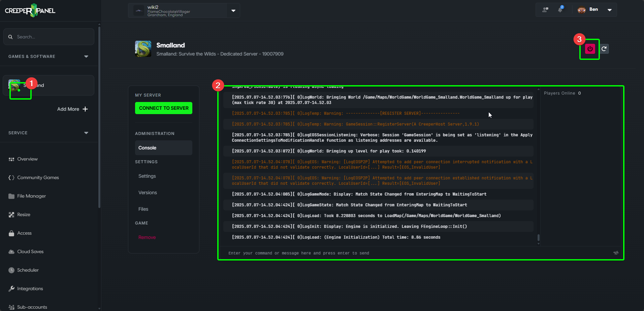Collapse the Games & Software section
644x311 pixels.
pyautogui.click(x=86, y=57)
